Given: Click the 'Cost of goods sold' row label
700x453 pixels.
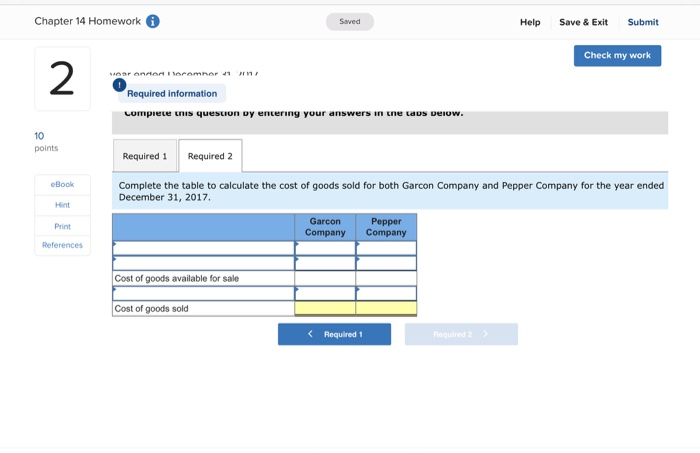Looking at the screenshot, I should 151,308.
